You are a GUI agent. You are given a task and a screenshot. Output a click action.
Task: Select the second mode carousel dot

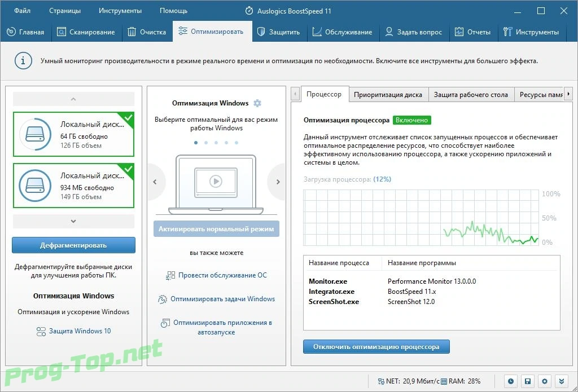tap(206, 143)
